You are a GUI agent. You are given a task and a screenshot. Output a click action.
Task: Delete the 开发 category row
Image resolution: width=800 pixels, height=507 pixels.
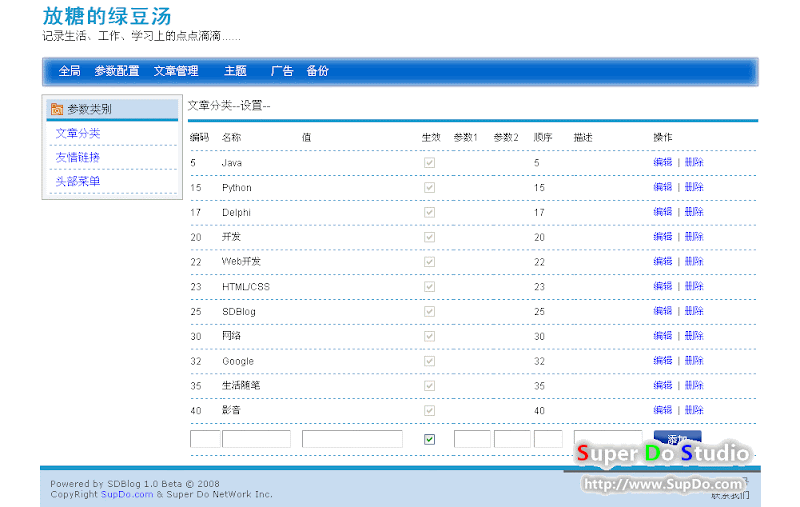point(694,237)
